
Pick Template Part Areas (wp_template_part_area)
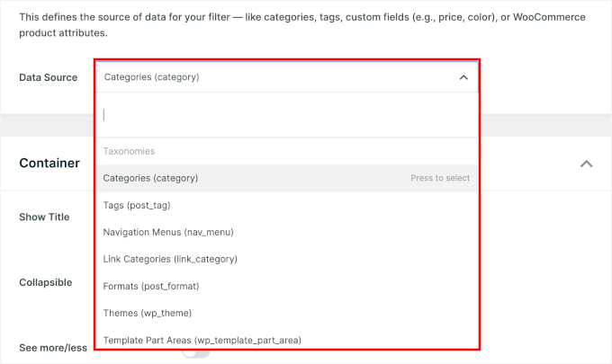[202, 341]
